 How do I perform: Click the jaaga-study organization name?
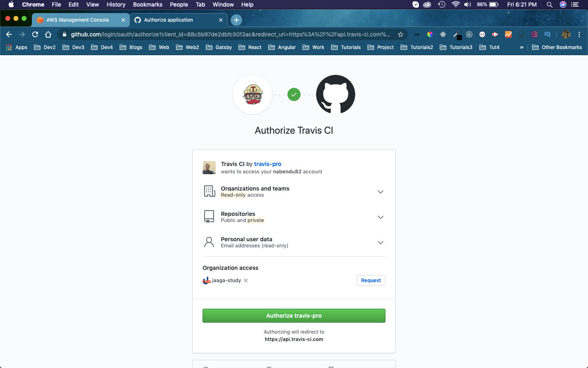click(227, 280)
